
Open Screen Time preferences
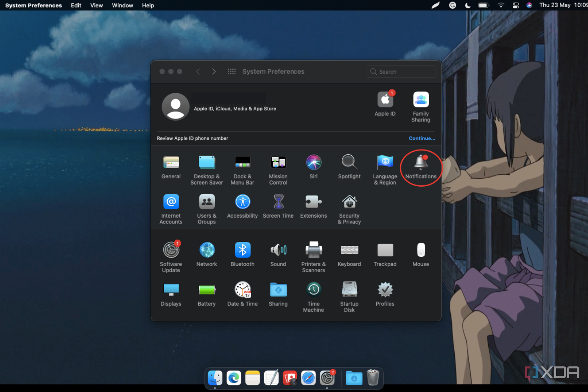(x=278, y=202)
